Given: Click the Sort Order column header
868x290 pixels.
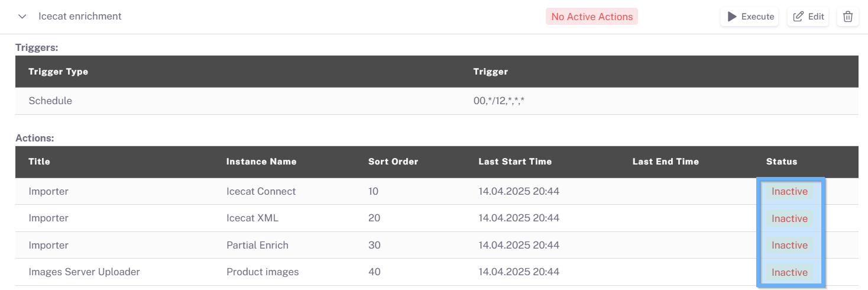Looking at the screenshot, I should [393, 162].
